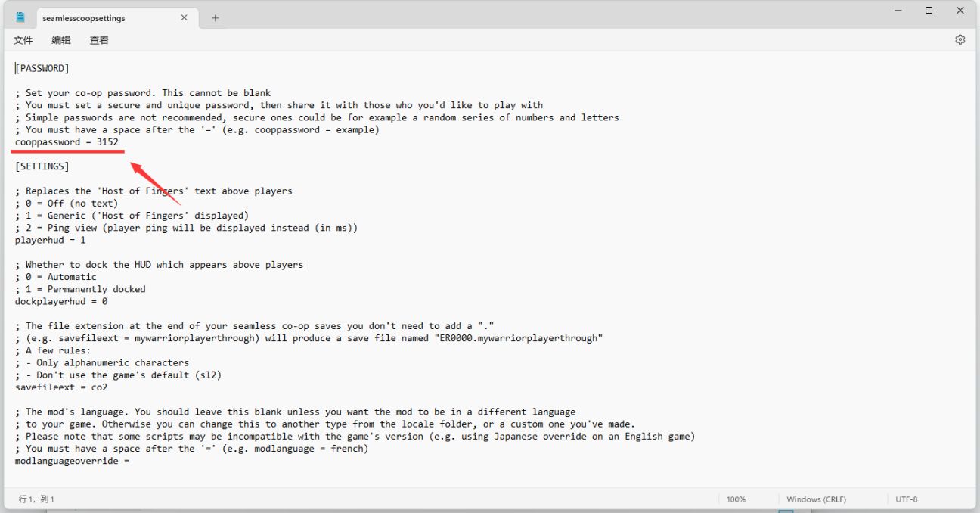
Task: Maximize the Notepad window
Action: pyautogui.click(x=929, y=11)
